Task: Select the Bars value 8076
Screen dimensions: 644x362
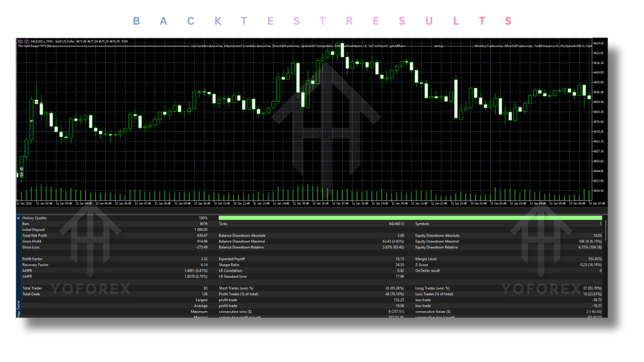Action: point(203,224)
